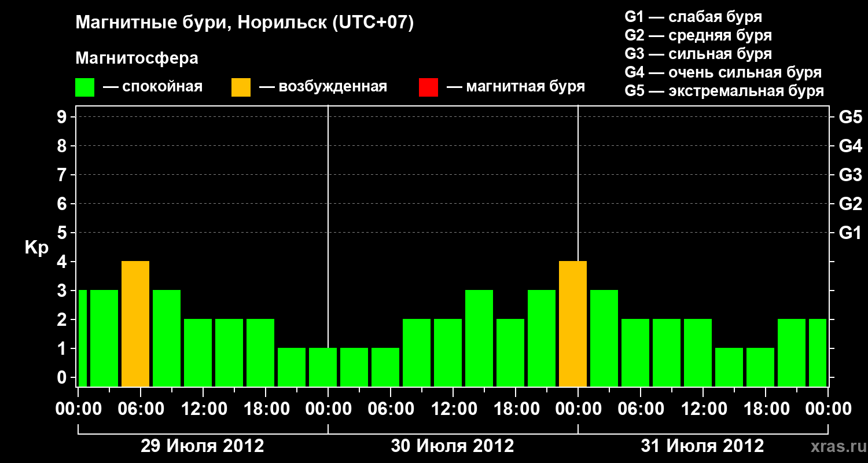Click the '— спокойная' legend label
This screenshot has height=463, width=868.
(153, 87)
